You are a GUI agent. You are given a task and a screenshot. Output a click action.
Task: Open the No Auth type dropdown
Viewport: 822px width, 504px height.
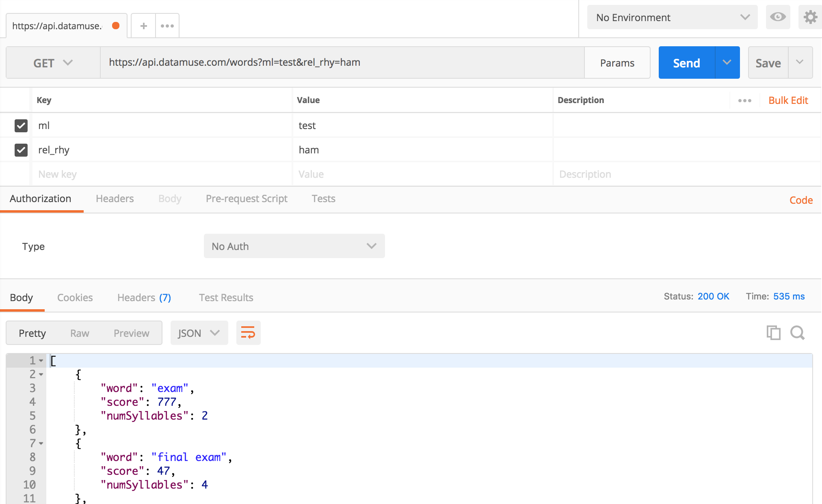[x=294, y=246]
